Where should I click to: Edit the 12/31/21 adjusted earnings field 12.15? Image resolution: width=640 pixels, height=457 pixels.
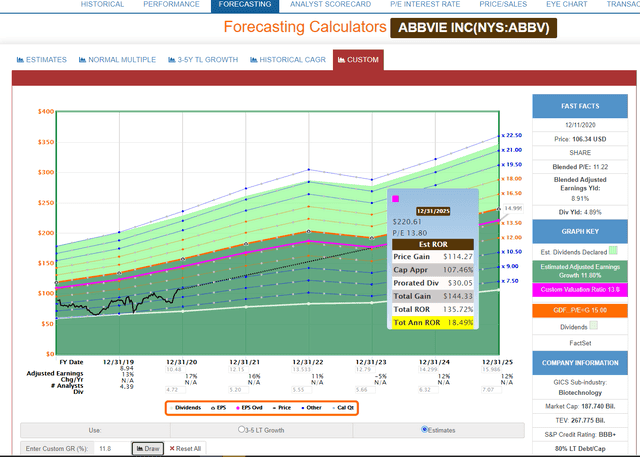[238, 369]
